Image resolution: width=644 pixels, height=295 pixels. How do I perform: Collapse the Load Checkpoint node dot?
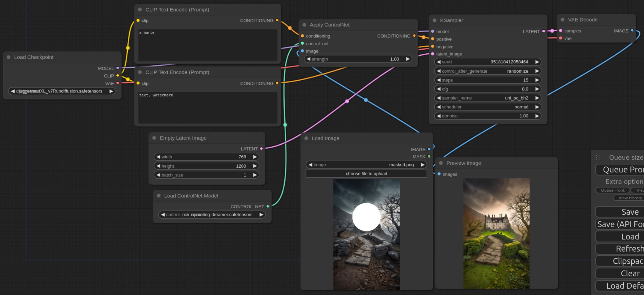coord(9,57)
